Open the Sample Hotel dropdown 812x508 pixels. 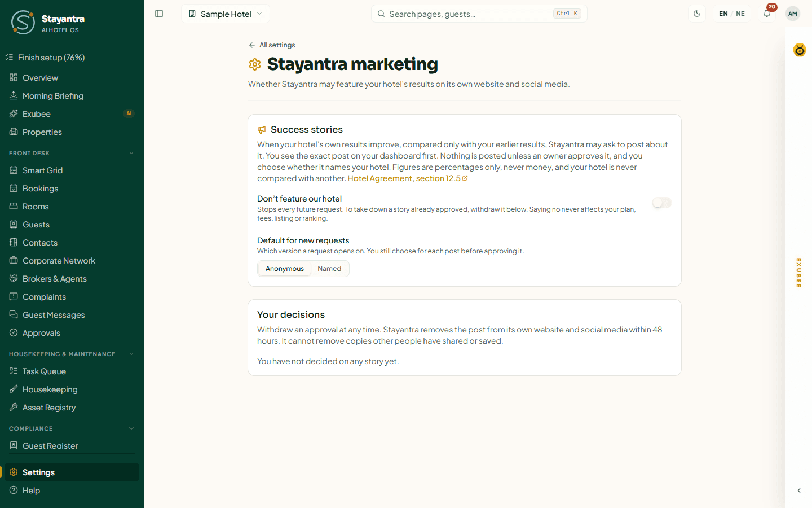226,14
